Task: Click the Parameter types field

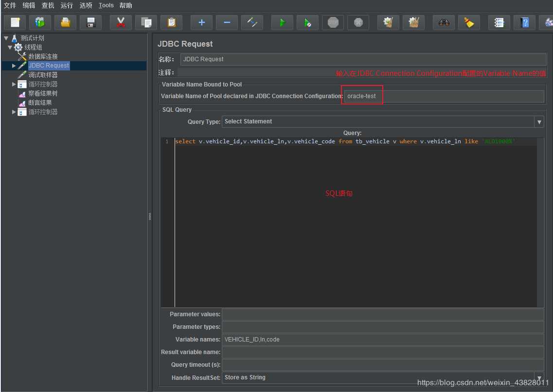Action: click(x=383, y=327)
